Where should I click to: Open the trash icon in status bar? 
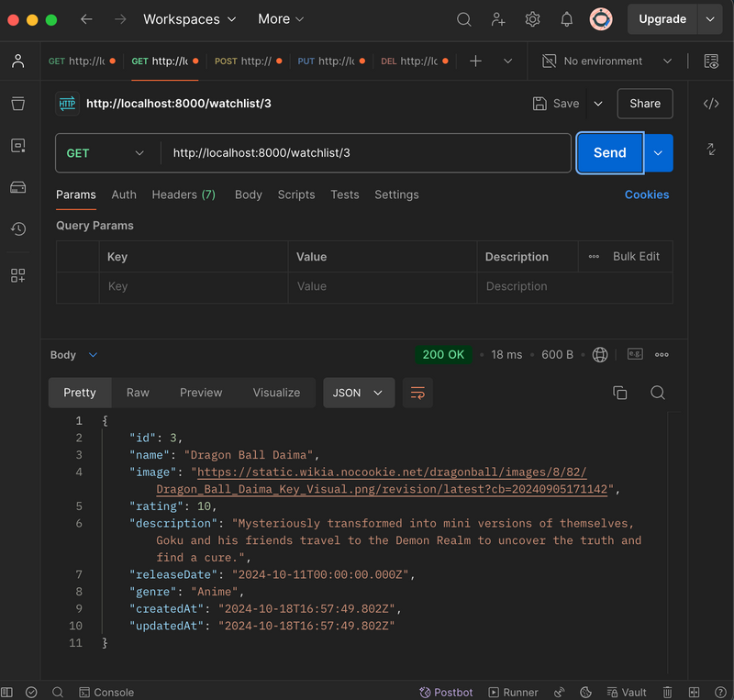pos(667,692)
